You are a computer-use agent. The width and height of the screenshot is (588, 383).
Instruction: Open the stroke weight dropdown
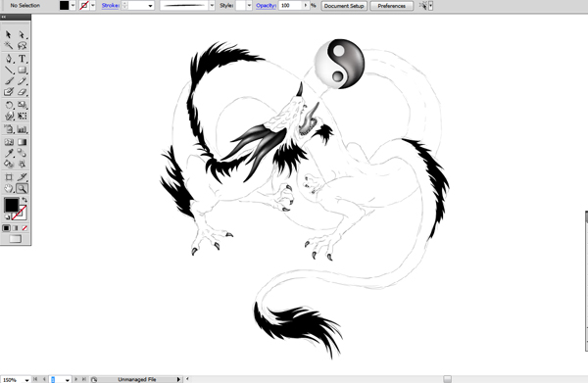(150, 6)
